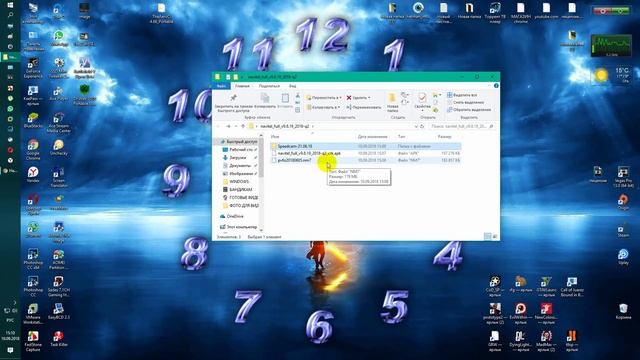Open Быстрый доступ in navigation pane

tap(239, 142)
